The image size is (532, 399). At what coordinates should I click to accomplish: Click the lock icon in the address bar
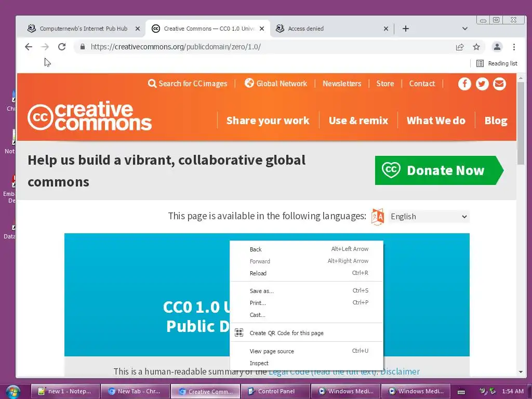[x=83, y=47]
